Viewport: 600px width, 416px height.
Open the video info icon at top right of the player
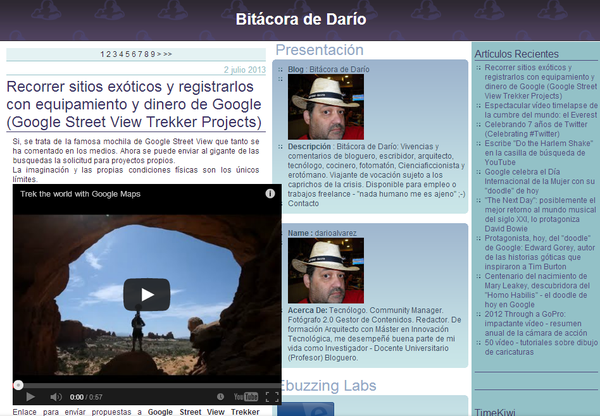coord(270,194)
